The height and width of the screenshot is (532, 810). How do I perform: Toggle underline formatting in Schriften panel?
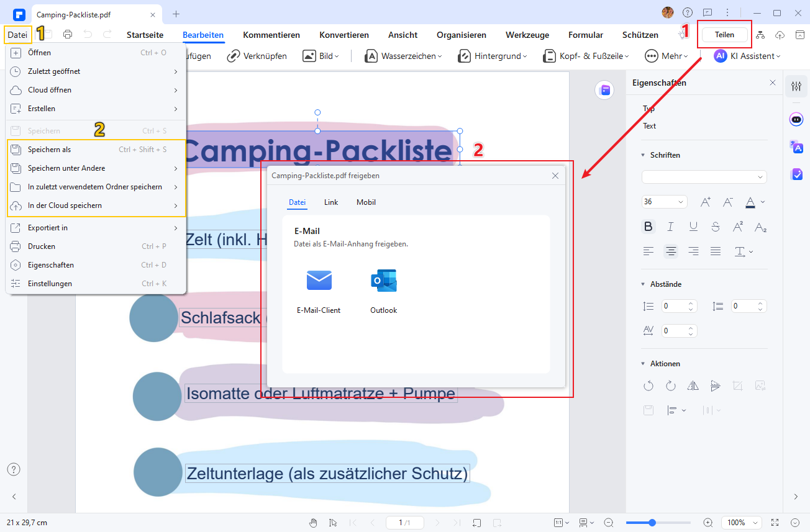coord(693,227)
